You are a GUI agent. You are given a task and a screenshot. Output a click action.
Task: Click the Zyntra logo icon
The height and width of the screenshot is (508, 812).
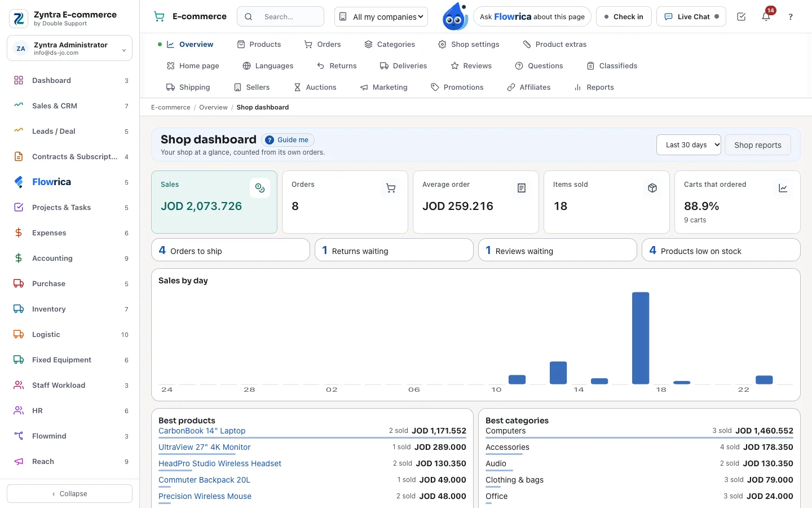19,19
